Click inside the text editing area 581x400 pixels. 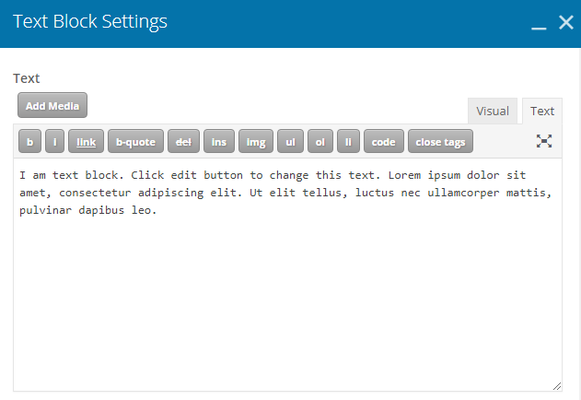[x=288, y=275]
